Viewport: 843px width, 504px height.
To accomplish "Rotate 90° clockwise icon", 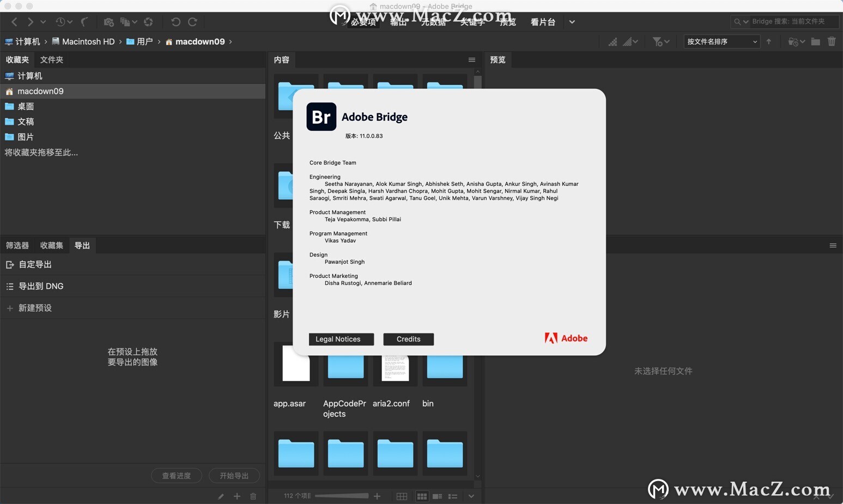I will (192, 22).
